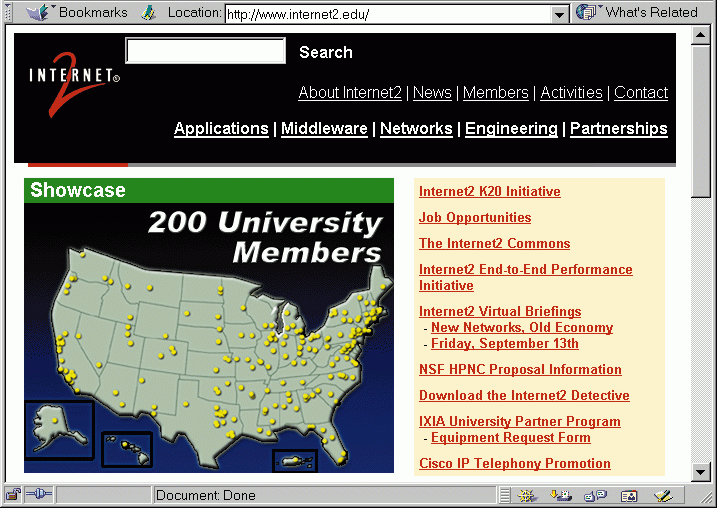This screenshot has width=717, height=508.
Task: Open Internet2 Virtual Briefings link
Action: point(500,312)
